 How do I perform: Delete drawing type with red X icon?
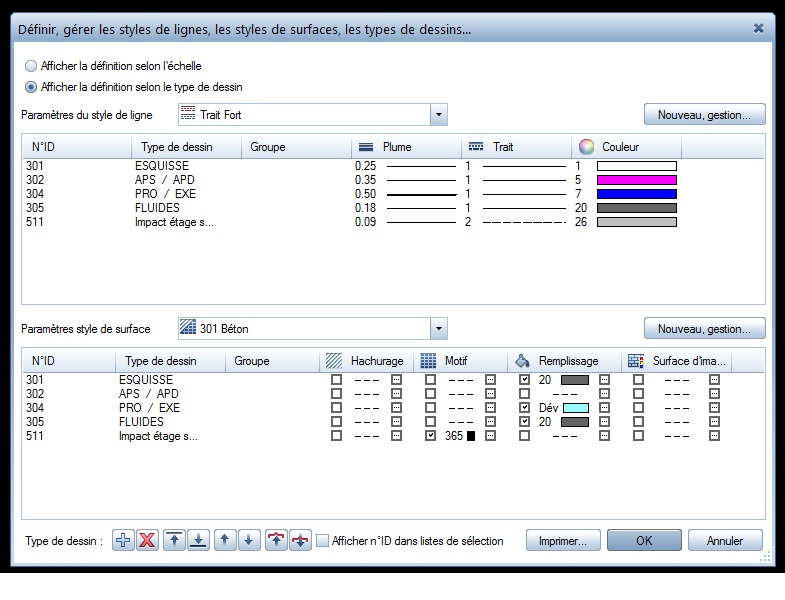click(147, 540)
